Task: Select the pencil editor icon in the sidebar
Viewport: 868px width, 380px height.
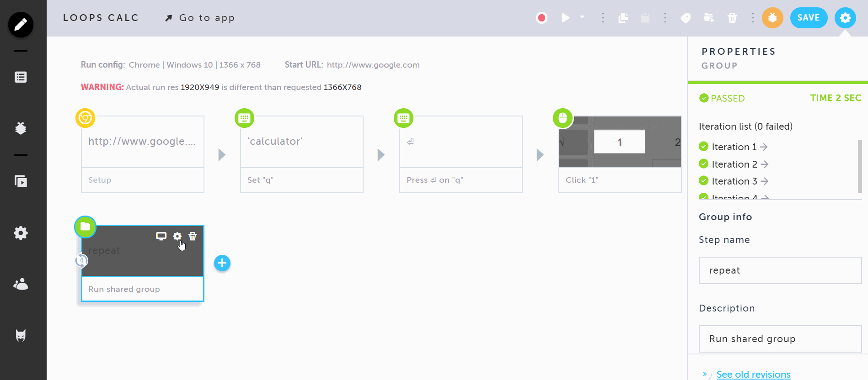Action: pyautogui.click(x=21, y=24)
